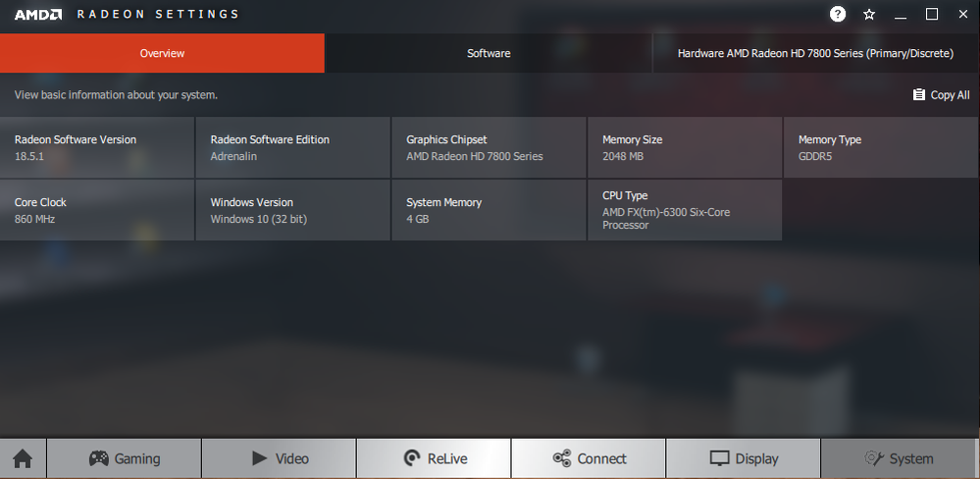Image resolution: width=980 pixels, height=479 pixels.
Task: Select the Radeon Software Version tile
Action: point(97,147)
